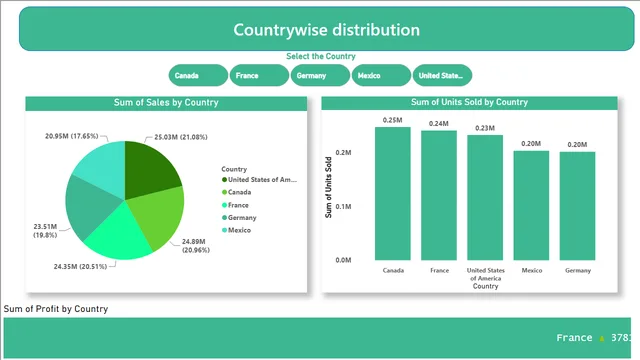Pick the United States slicer button
Screen dimensions: 640x360
pyautogui.click(x=442, y=76)
